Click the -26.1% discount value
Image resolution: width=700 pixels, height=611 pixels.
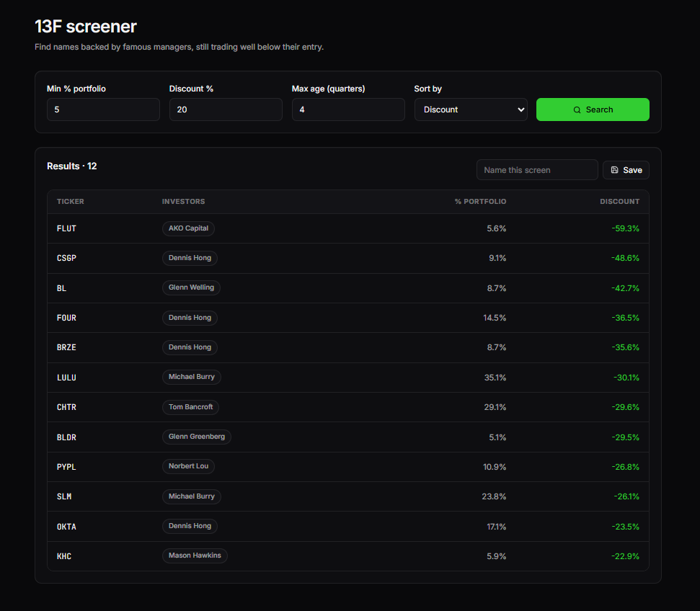(626, 496)
